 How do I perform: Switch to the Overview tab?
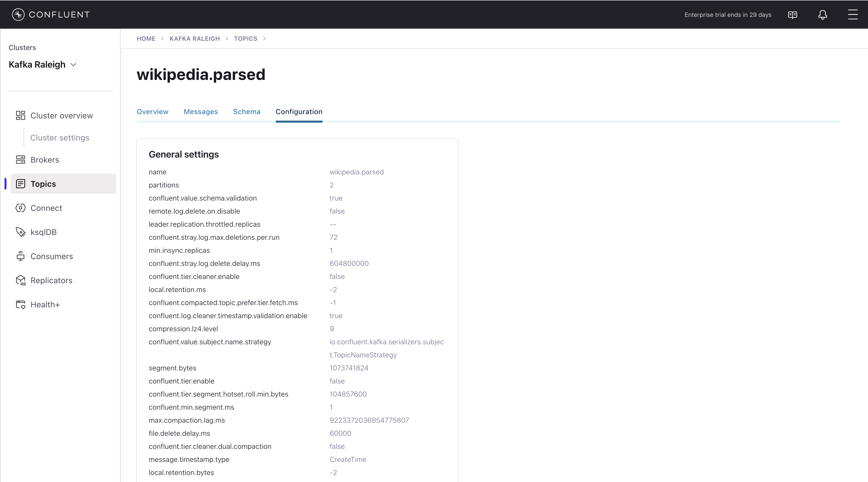(152, 112)
